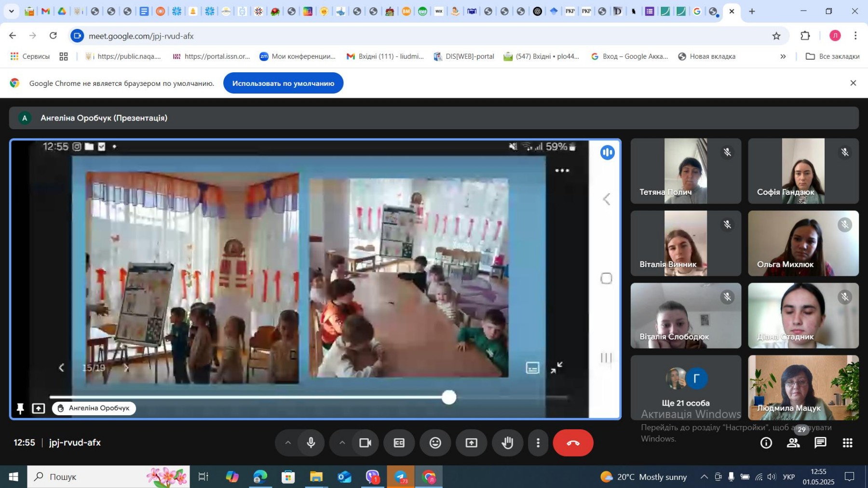868x488 pixels.
Task: Expand audio settings arrow beside microphone
Action: tap(288, 443)
